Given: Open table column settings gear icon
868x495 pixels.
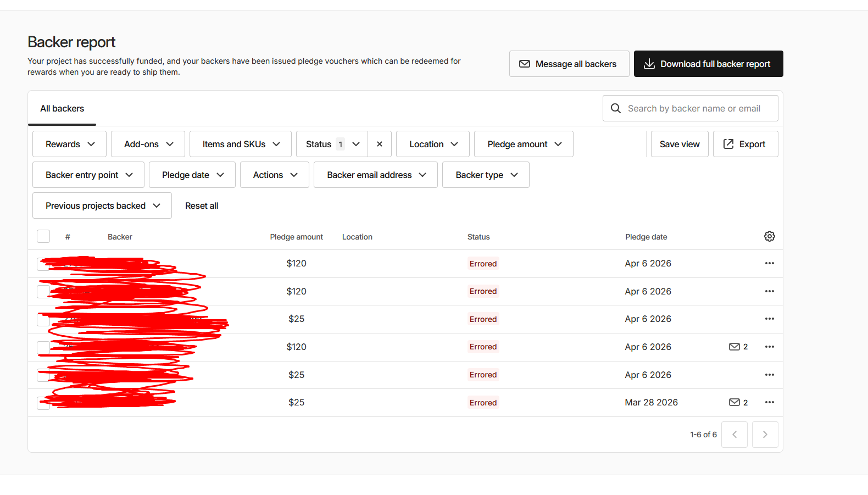Looking at the screenshot, I should point(769,236).
